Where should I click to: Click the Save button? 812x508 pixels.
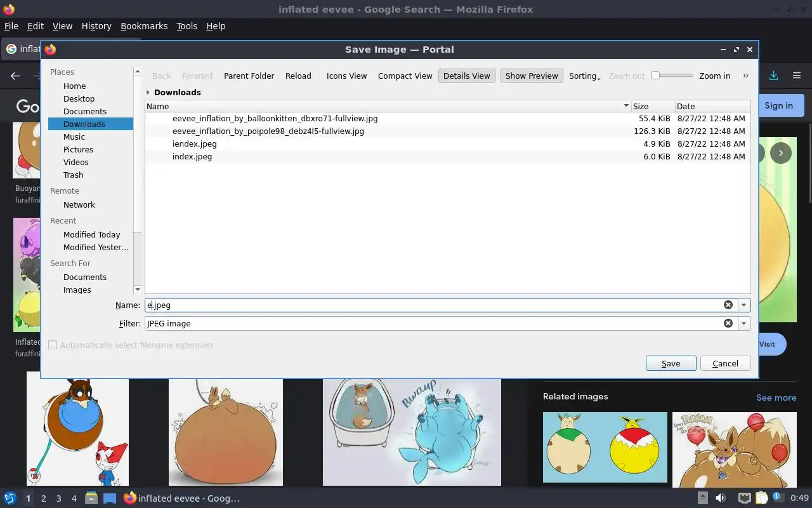click(671, 363)
